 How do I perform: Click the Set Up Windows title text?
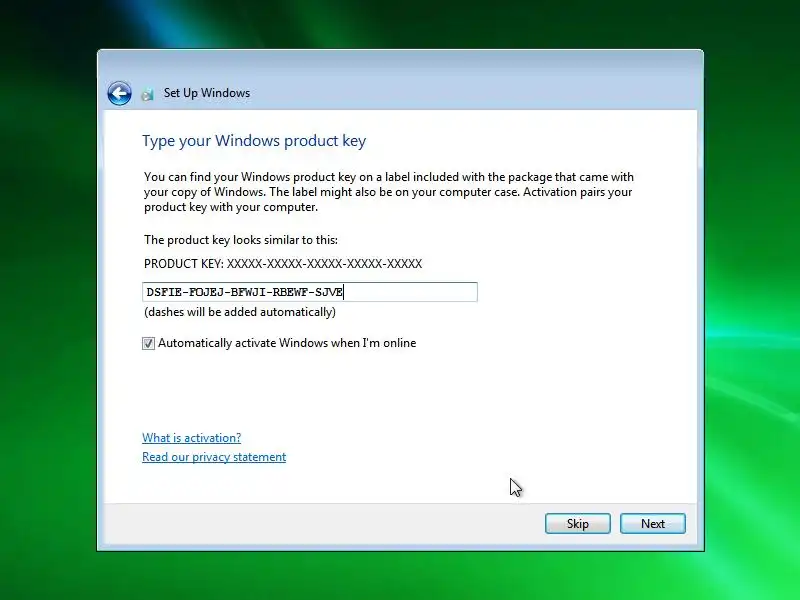coord(207,93)
